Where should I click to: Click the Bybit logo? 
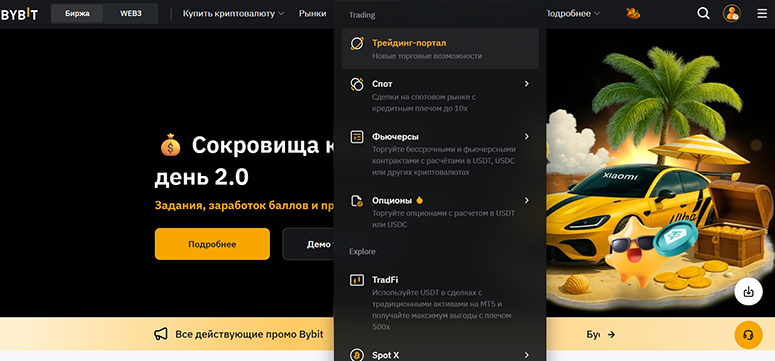[19, 14]
